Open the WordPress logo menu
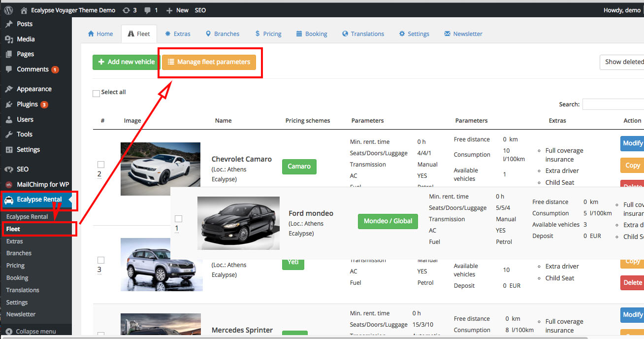 pyautogui.click(x=8, y=10)
